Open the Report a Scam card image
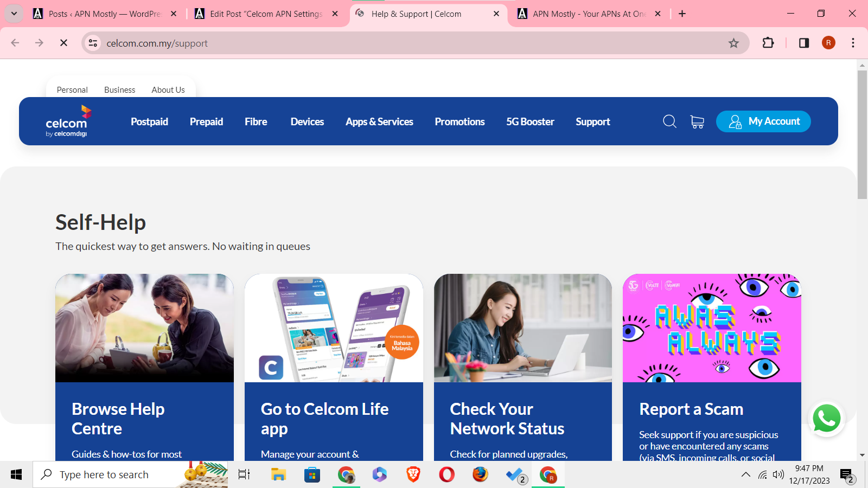868x488 pixels. tap(712, 328)
